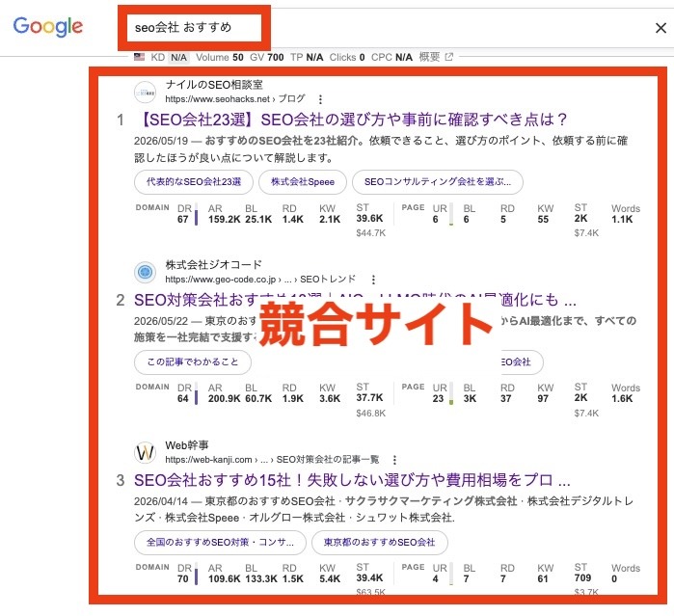
Task: Open the 概要 external link icon
Action: (x=448, y=57)
